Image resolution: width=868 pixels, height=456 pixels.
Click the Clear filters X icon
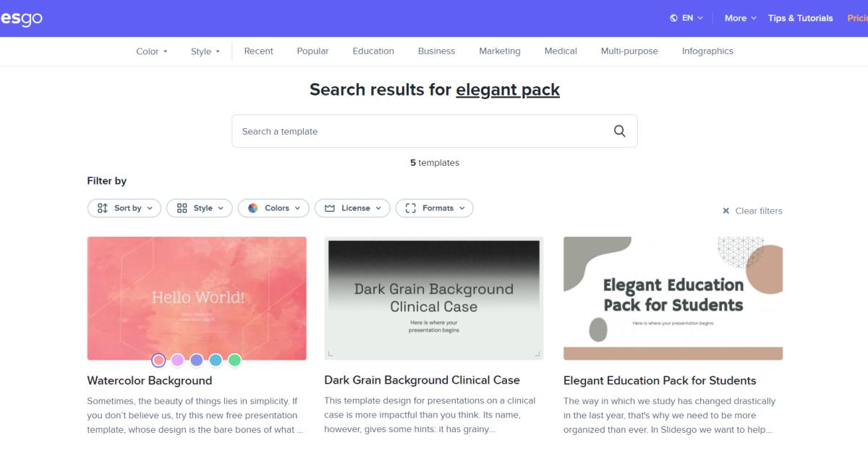click(x=726, y=211)
